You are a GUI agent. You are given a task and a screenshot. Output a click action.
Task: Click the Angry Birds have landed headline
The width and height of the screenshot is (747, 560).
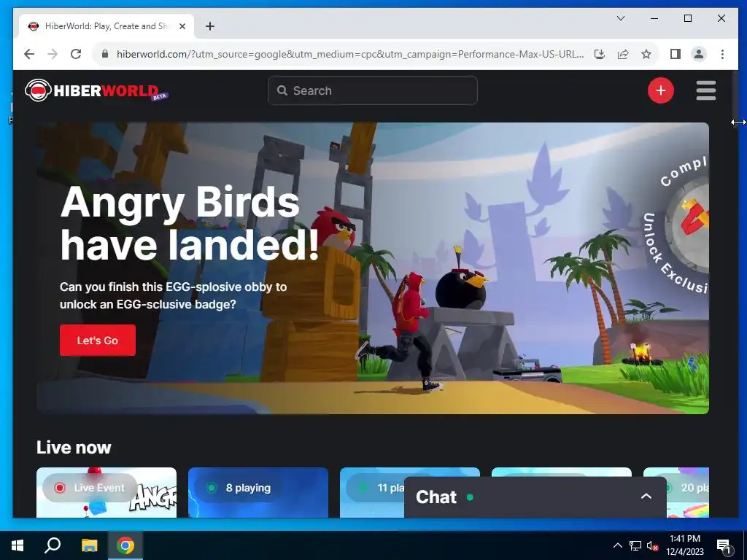[x=190, y=223]
